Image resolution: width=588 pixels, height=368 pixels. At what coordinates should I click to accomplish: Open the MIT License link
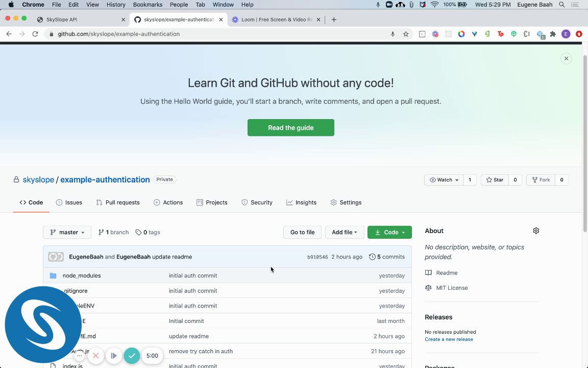point(452,288)
